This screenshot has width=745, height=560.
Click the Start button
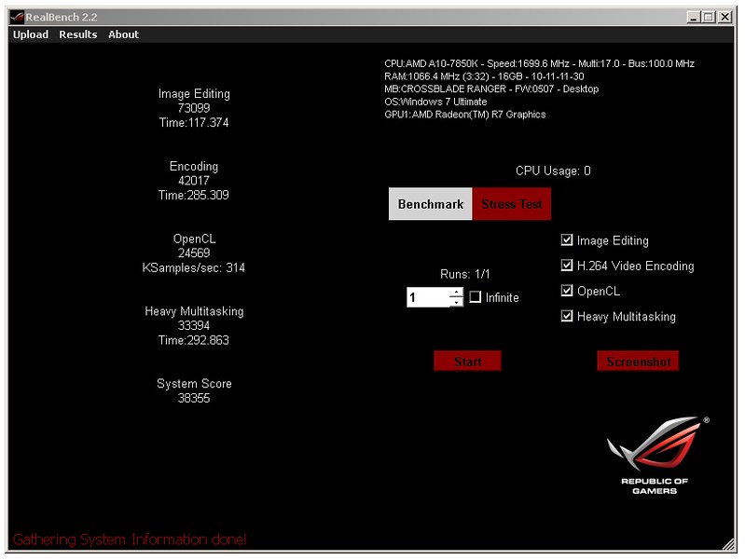click(467, 362)
